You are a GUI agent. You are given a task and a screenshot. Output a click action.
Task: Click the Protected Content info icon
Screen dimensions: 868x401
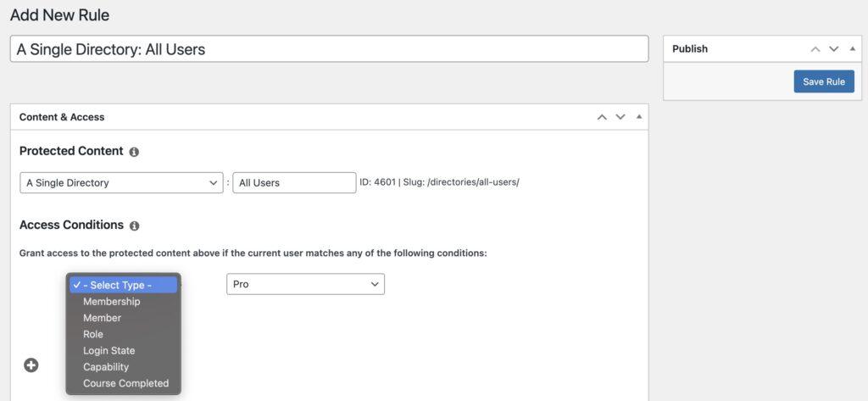click(x=134, y=152)
